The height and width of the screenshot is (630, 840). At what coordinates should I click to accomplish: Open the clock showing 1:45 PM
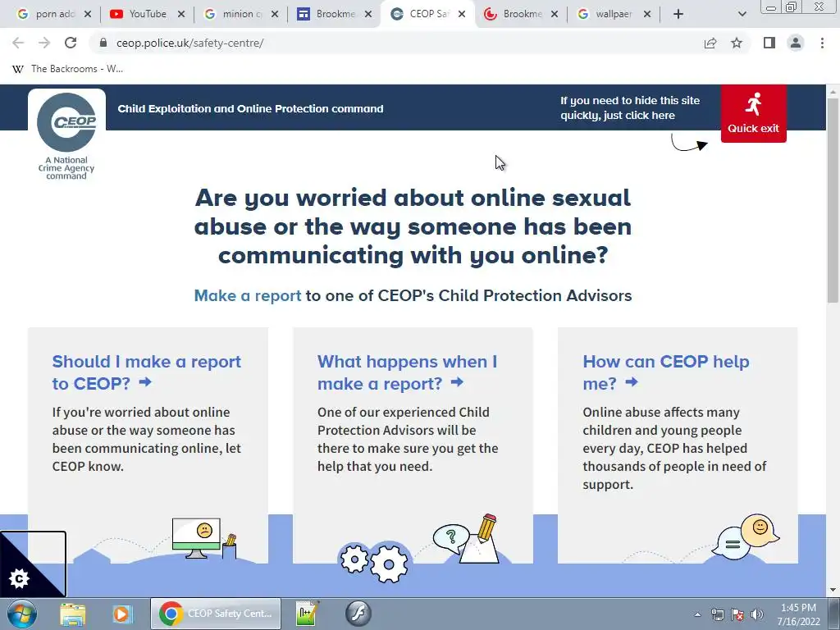[x=798, y=614]
